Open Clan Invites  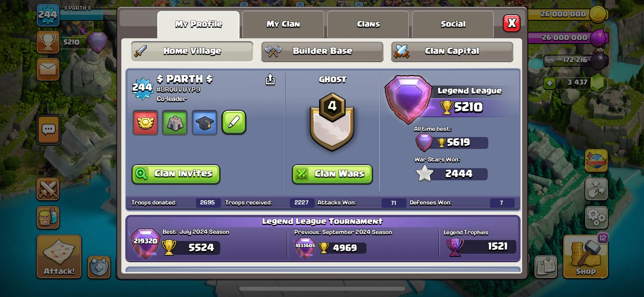click(x=176, y=174)
